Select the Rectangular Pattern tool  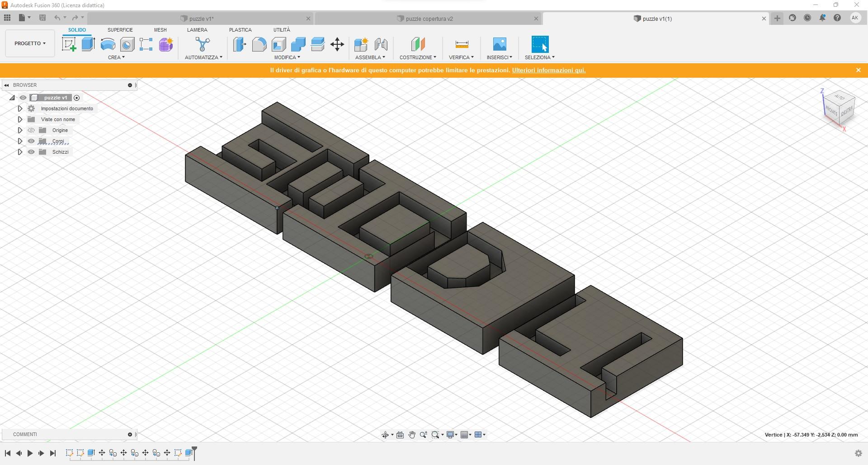[146, 44]
